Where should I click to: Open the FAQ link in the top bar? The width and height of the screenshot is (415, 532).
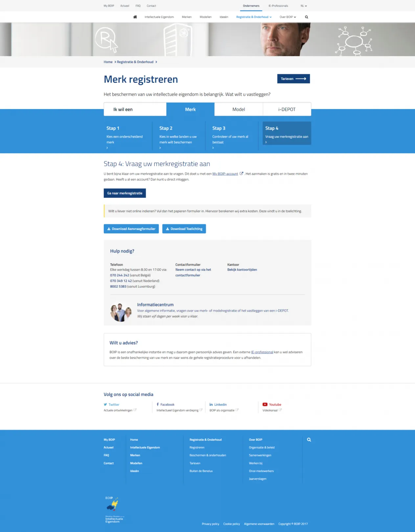pyautogui.click(x=138, y=6)
